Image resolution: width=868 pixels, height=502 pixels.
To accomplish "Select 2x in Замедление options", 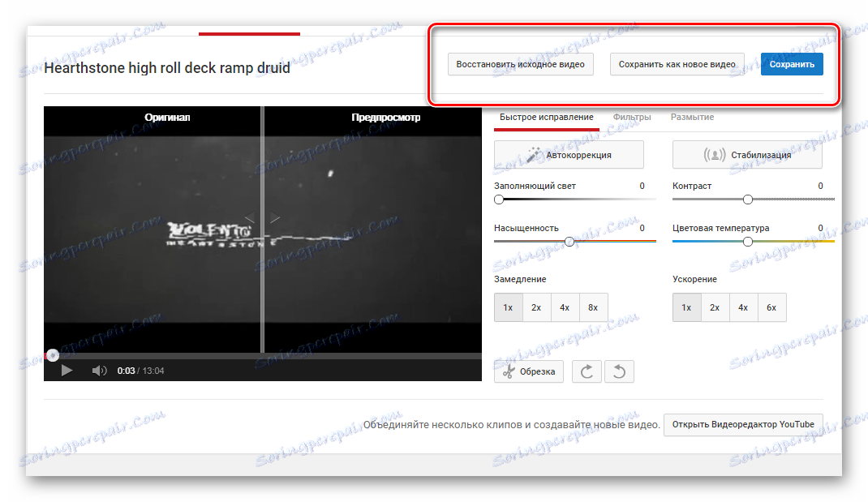I will pyautogui.click(x=536, y=307).
